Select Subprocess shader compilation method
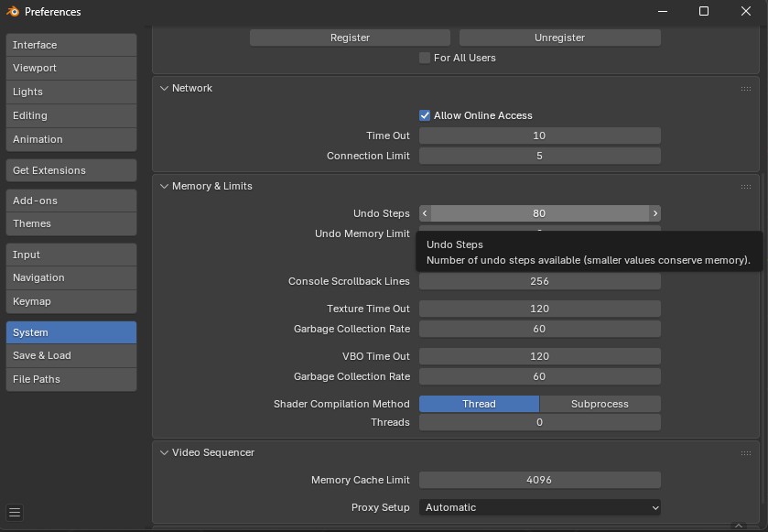This screenshot has height=532, width=768. tap(600, 404)
